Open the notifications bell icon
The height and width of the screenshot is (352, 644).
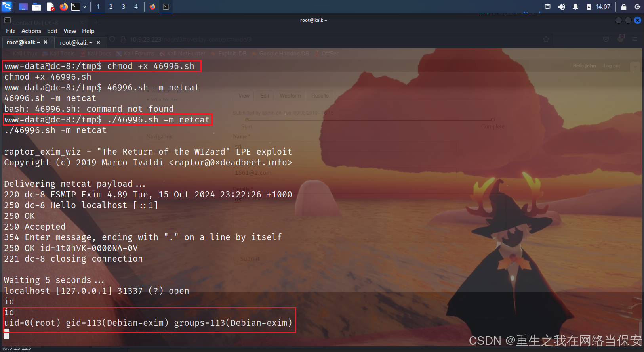pos(575,7)
